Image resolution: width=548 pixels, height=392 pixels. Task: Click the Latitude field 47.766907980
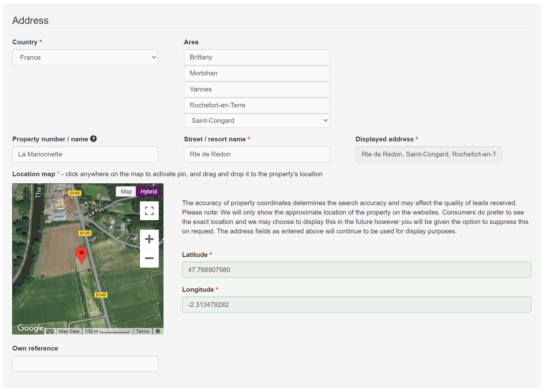tap(357, 270)
